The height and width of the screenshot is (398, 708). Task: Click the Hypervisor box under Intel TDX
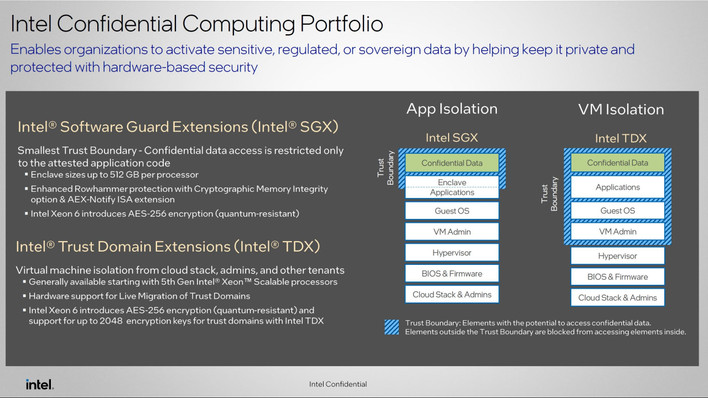[x=618, y=256]
